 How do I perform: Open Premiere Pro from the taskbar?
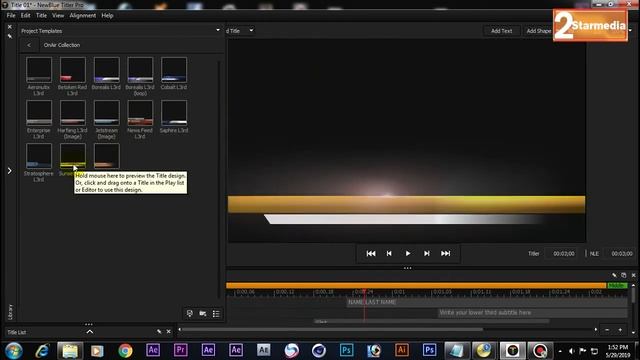180,350
